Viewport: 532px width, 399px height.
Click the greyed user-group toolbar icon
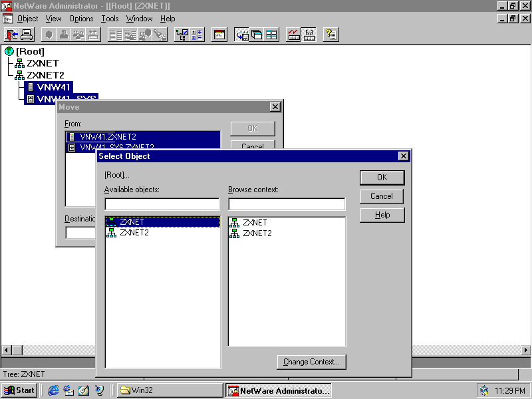click(78, 35)
